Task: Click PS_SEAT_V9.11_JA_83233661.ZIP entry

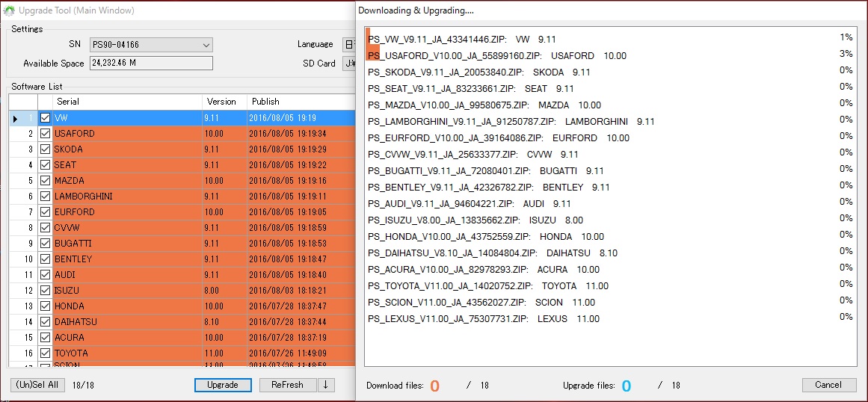Action: click(x=470, y=88)
